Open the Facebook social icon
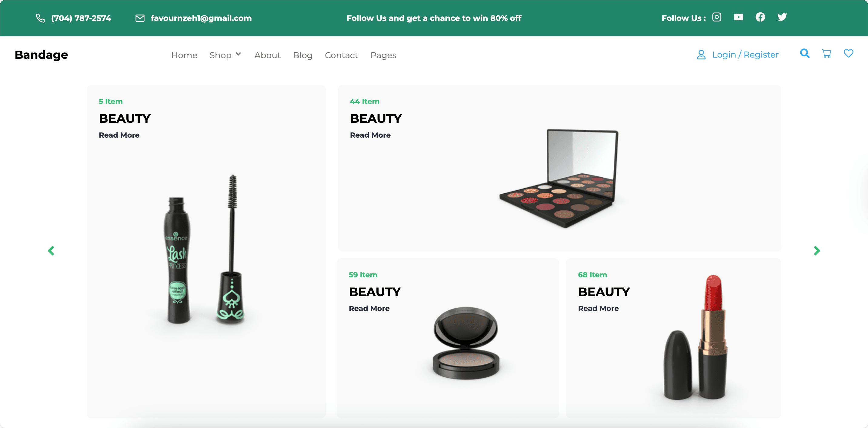 (760, 17)
